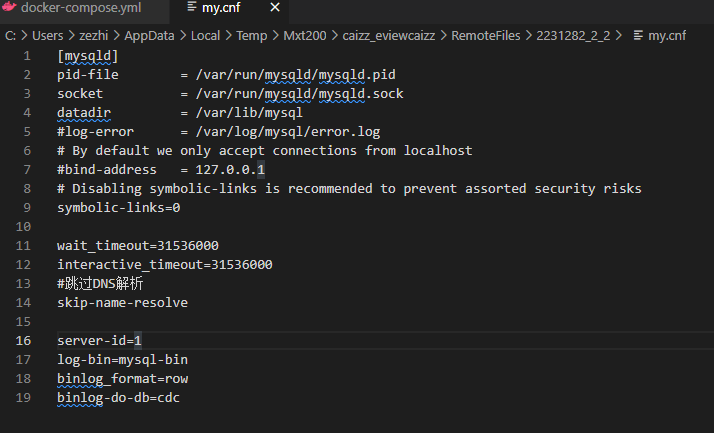Click the skip-name-resolve setting text
This screenshot has height=433, width=714.
coord(122,303)
